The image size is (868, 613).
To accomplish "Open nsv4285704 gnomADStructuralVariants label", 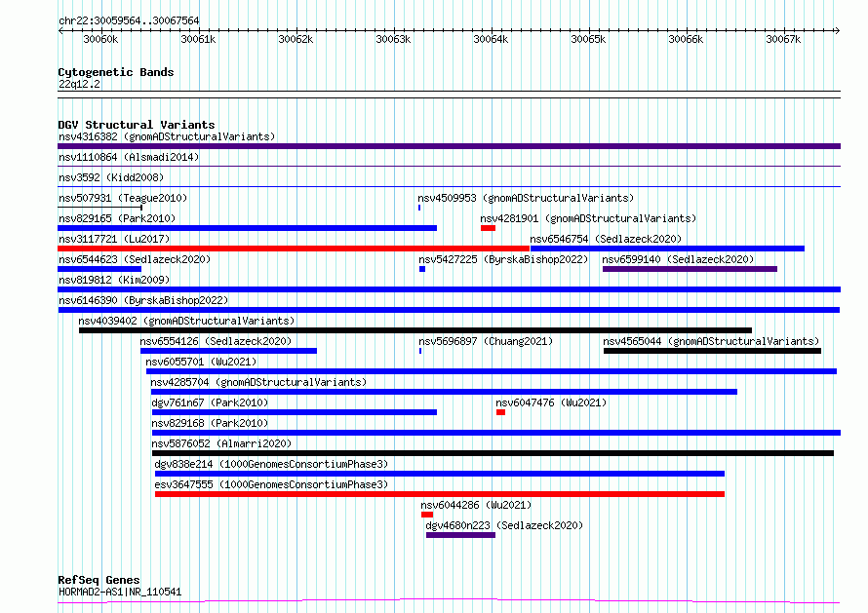I will tap(258, 382).
